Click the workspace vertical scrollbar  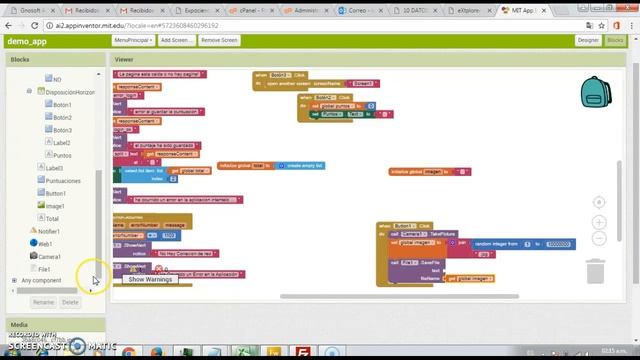tap(619, 200)
